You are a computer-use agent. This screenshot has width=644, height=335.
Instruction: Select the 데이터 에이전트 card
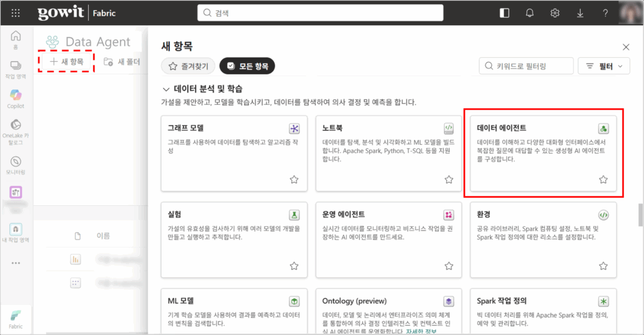pyautogui.click(x=543, y=153)
